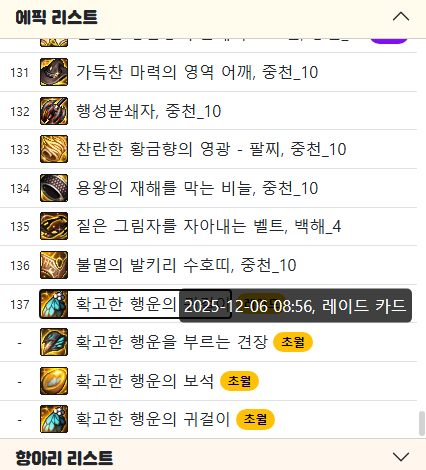Click the 행성분쇄자 weapon icon

54,111
